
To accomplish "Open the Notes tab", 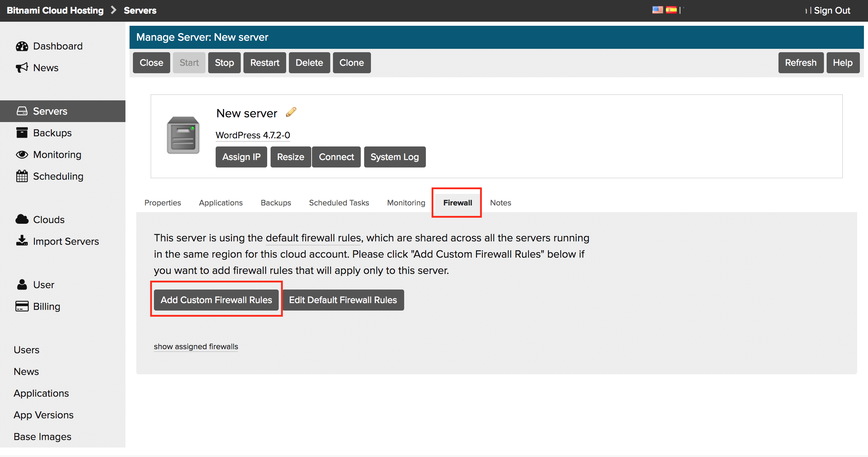I will click(500, 203).
